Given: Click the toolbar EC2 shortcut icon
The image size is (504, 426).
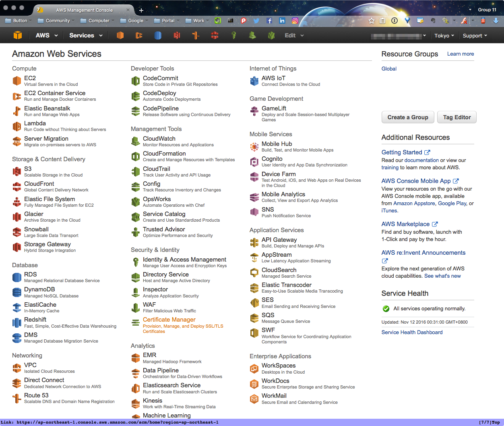Looking at the screenshot, I should coord(120,35).
